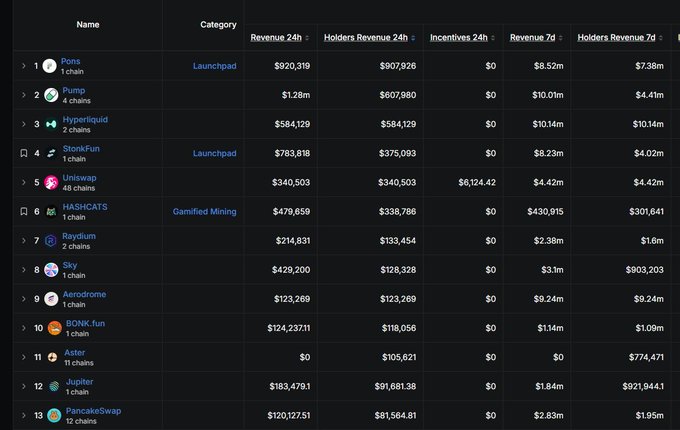680x430 pixels.
Task: Expand the Uniswap row chevron
Action: [24, 182]
